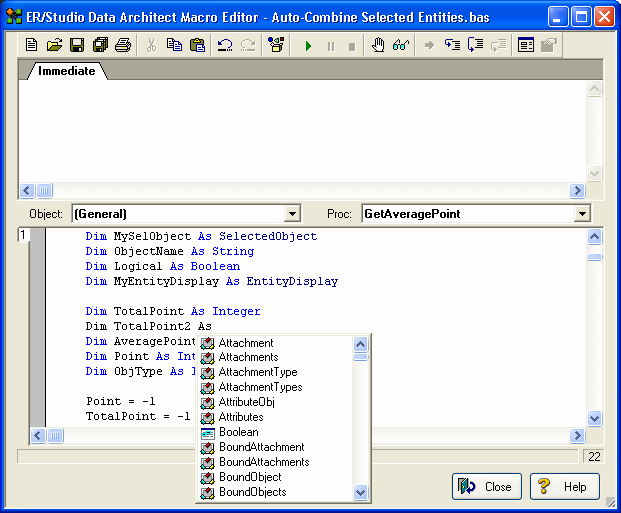Click the 'Point = -1' code line
This screenshot has width=621, height=513.
[x=121, y=401]
